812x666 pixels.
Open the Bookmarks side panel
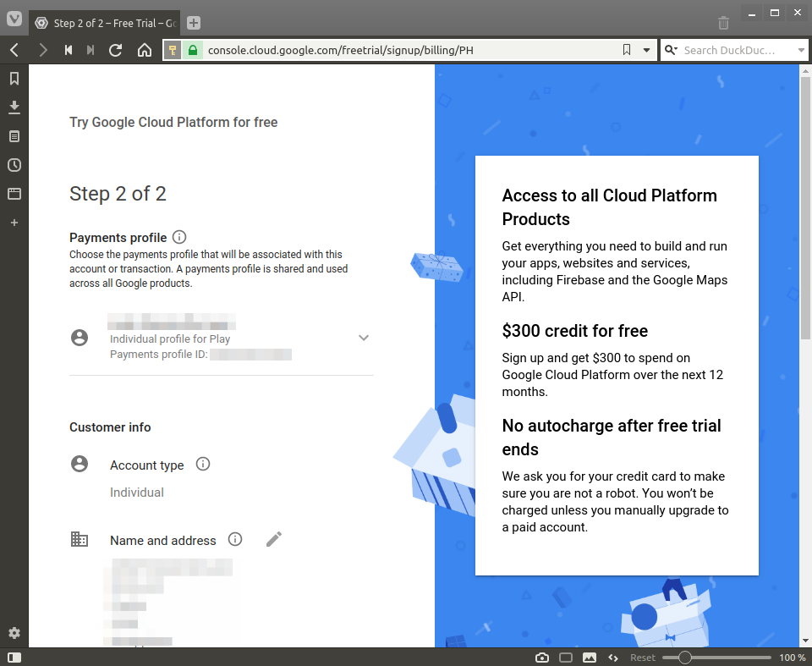click(14, 78)
